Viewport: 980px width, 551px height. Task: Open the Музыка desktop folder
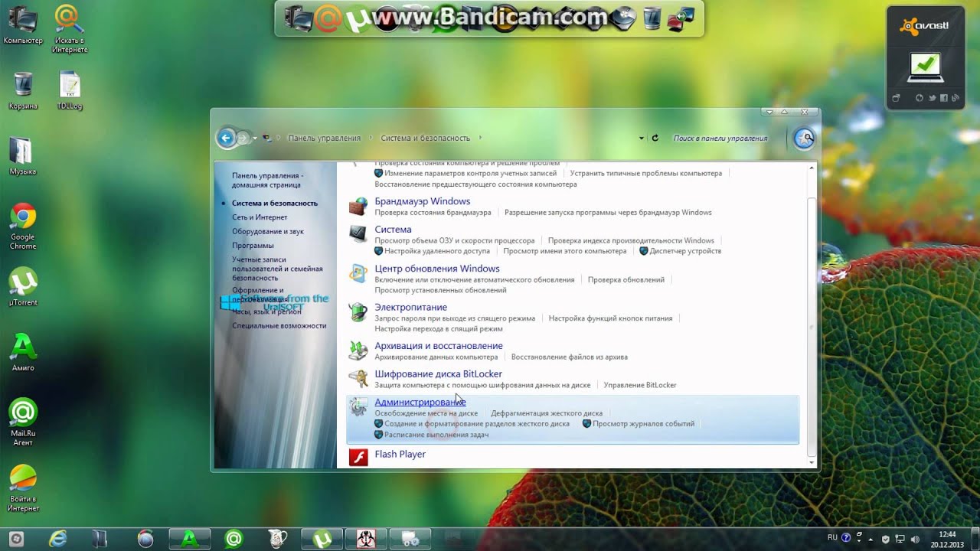pos(22,156)
